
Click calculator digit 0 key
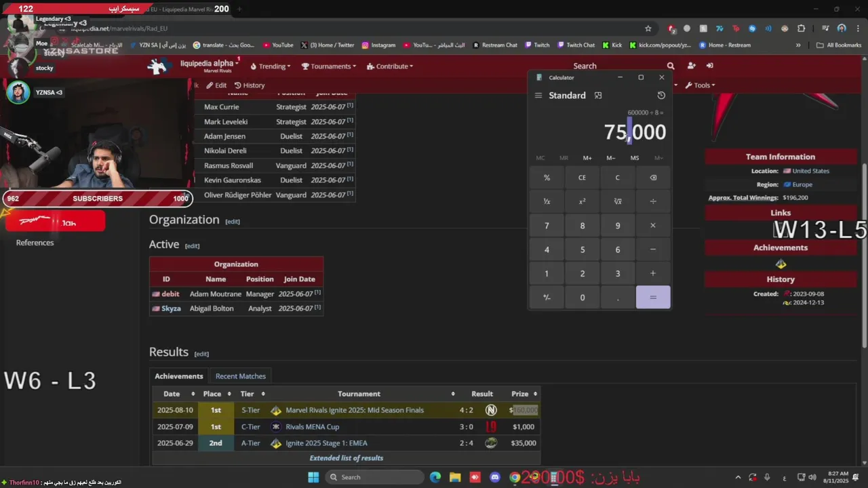pos(582,298)
